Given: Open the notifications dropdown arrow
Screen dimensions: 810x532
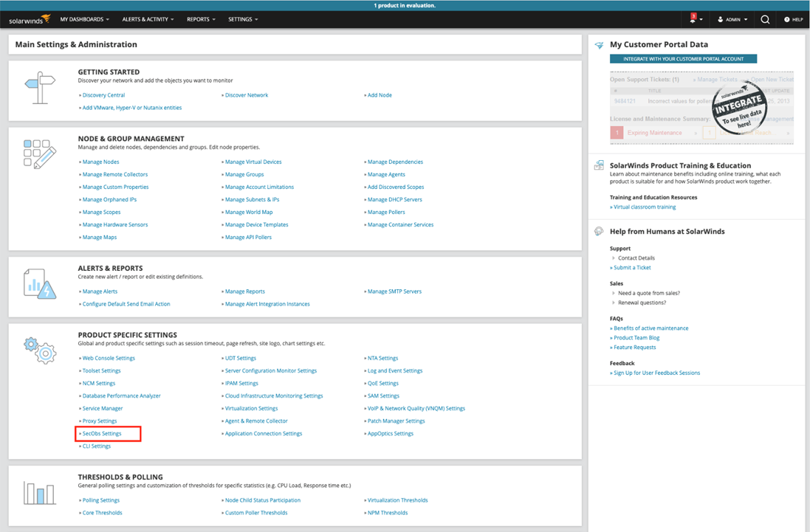Looking at the screenshot, I should point(701,20).
